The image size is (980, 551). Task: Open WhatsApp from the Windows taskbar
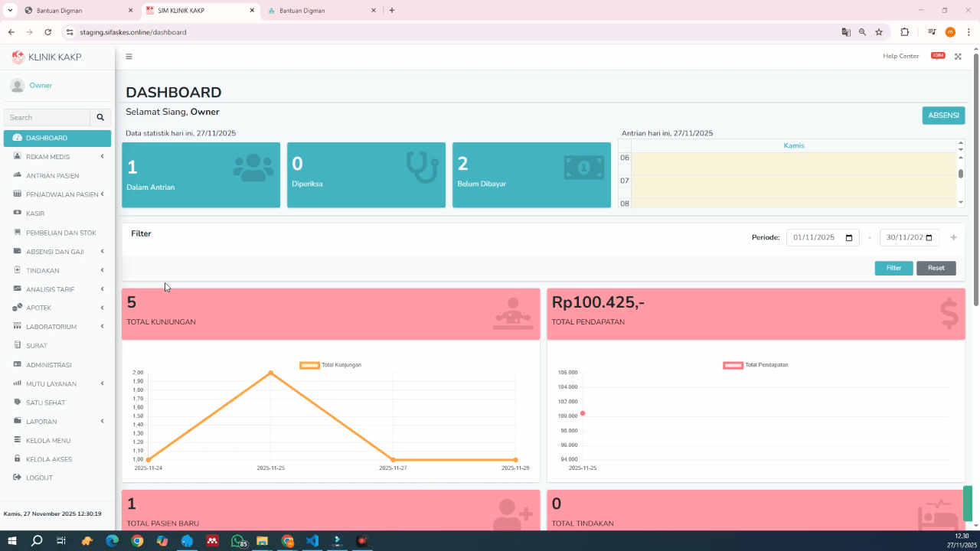[x=237, y=541]
